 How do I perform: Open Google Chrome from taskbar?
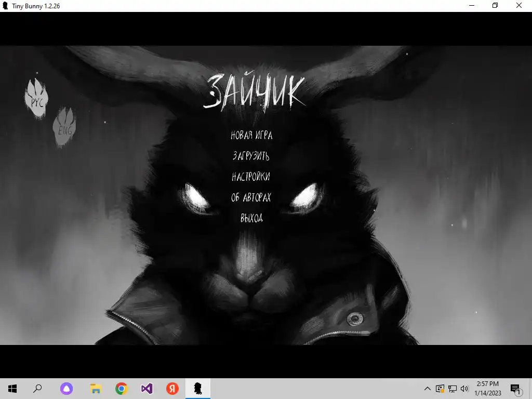(121, 389)
